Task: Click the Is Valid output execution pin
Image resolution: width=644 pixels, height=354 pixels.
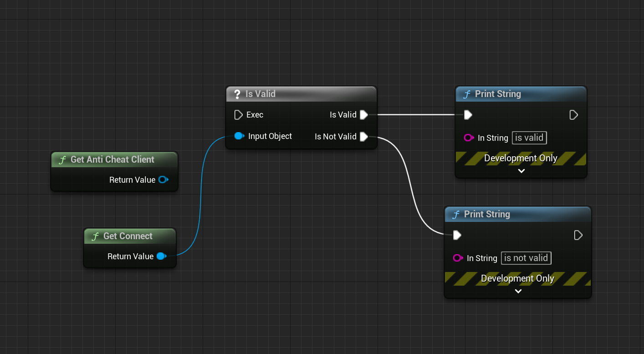Action: [363, 115]
